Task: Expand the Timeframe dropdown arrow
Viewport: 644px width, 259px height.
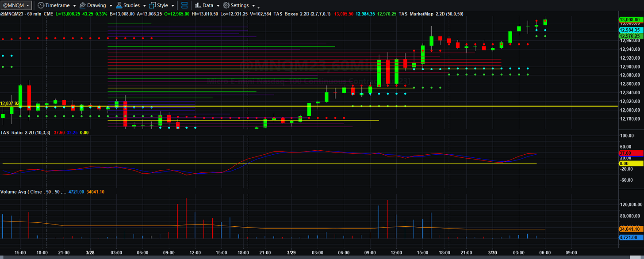Action: [x=74, y=6]
